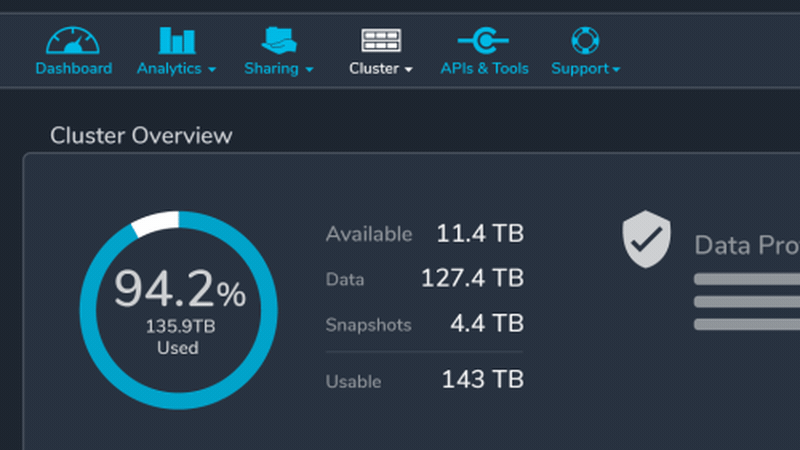Open the APIs & Tools connector icon
The width and height of the screenshot is (800, 450).
pos(484,40)
